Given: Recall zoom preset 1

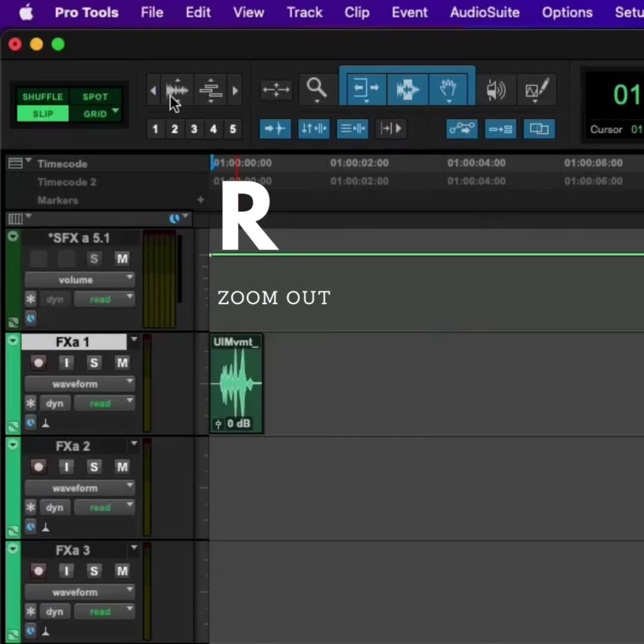Looking at the screenshot, I should (x=155, y=129).
